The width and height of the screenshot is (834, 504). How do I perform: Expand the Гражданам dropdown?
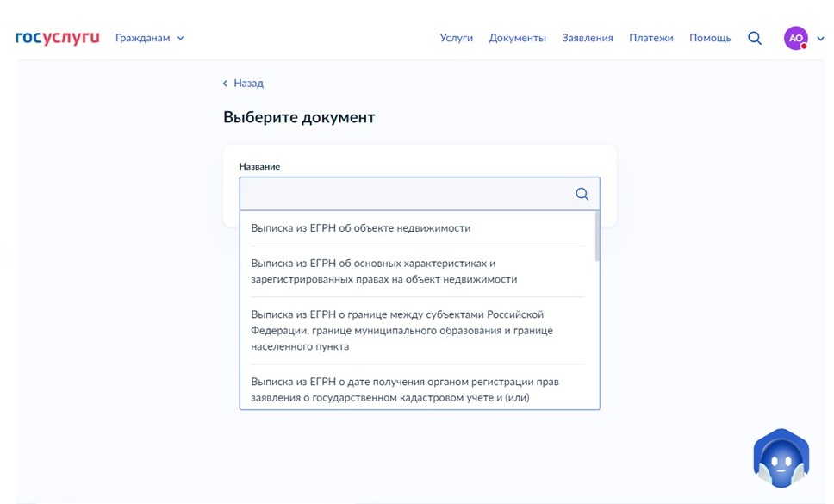[x=149, y=38]
